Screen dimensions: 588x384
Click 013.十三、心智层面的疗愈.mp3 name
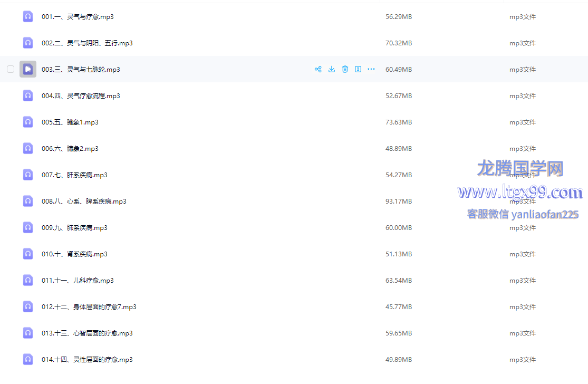[87, 333]
